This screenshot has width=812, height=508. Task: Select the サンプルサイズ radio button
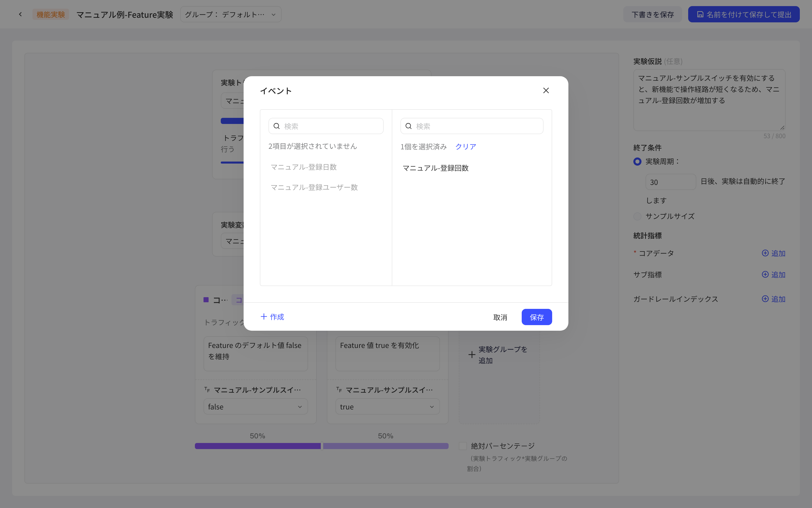(637, 216)
